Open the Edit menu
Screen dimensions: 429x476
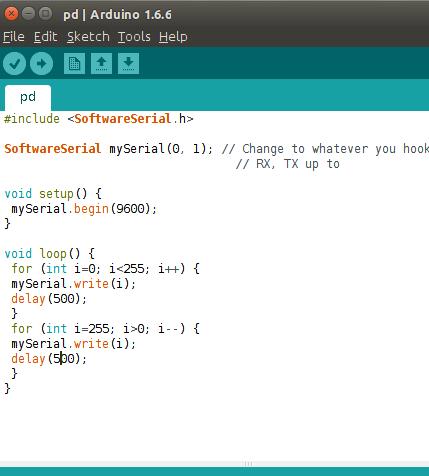[46, 37]
